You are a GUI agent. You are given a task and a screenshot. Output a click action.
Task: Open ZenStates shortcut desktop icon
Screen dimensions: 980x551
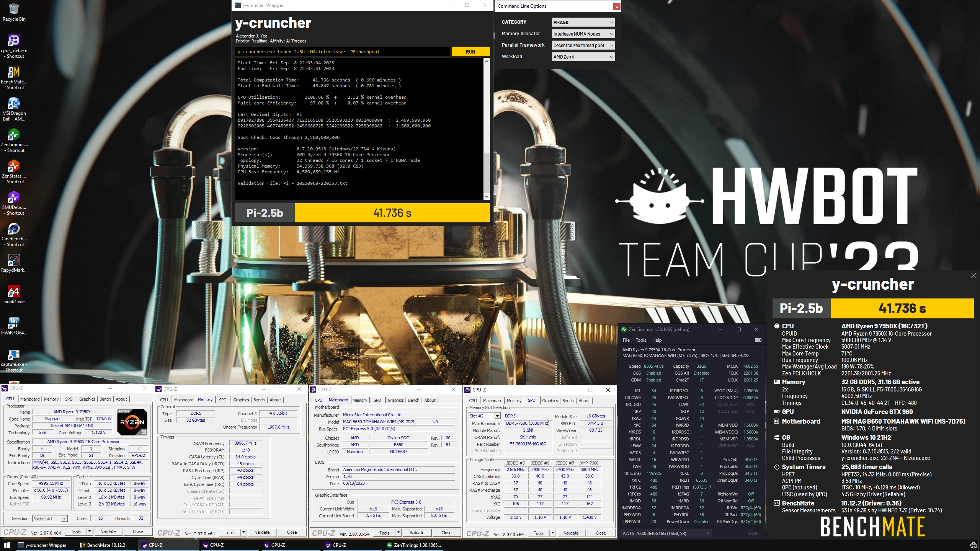pos(14,172)
